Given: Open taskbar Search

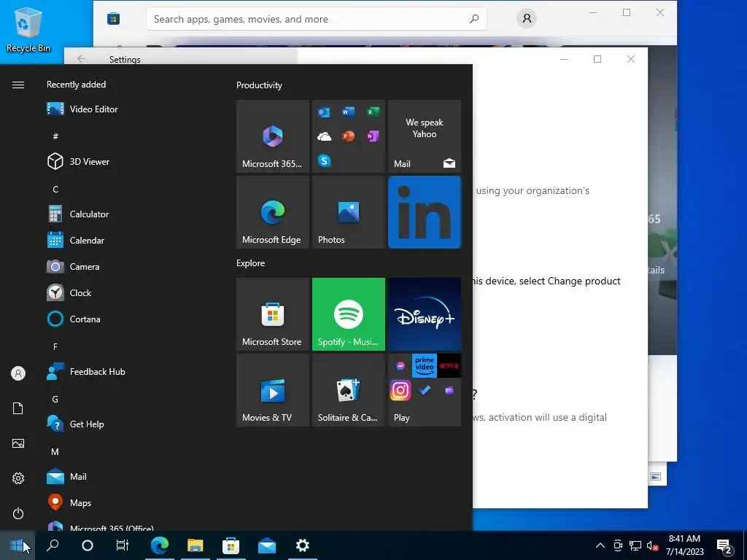Looking at the screenshot, I should coord(53,545).
